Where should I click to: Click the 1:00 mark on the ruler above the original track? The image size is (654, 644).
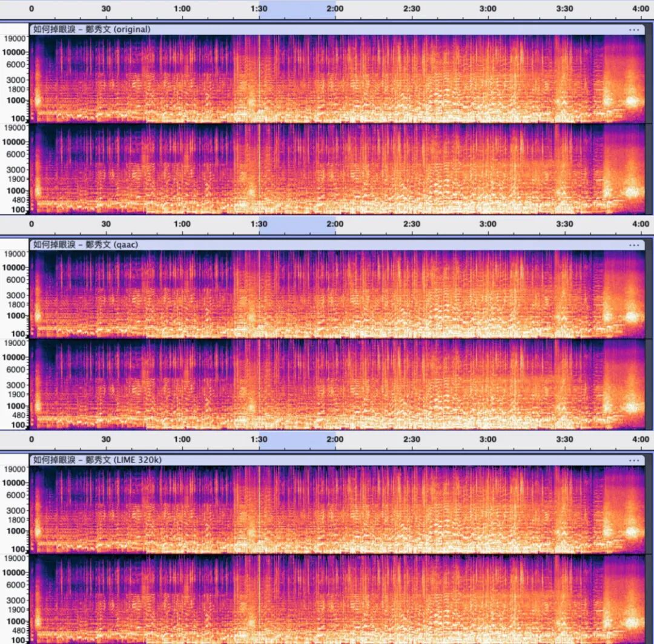coord(182,8)
